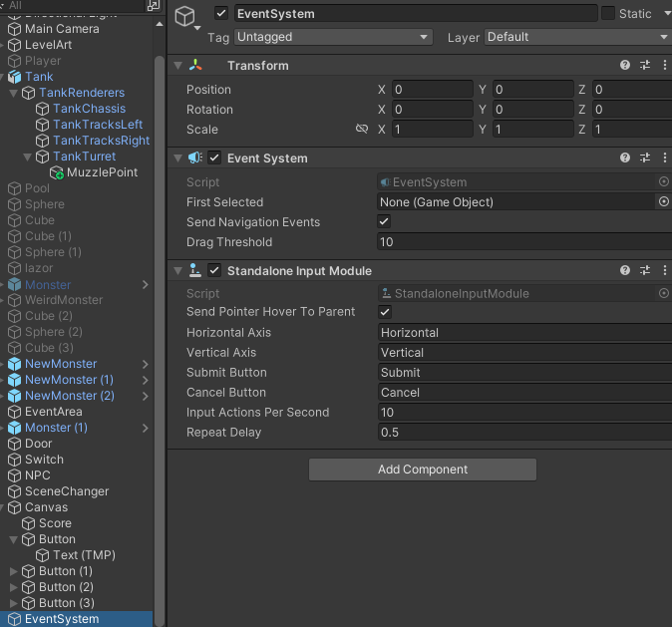The height and width of the screenshot is (627, 672).
Task: Open object picker for First Selected field
Action: [x=664, y=201]
